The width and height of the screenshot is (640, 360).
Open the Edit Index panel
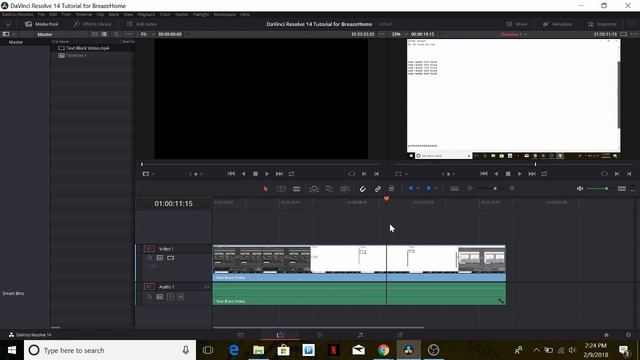[x=142, y=24]
